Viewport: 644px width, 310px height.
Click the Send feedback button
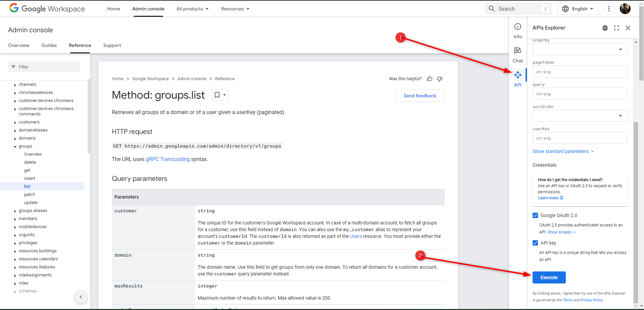pyautogui.click(x=420, y=96)
